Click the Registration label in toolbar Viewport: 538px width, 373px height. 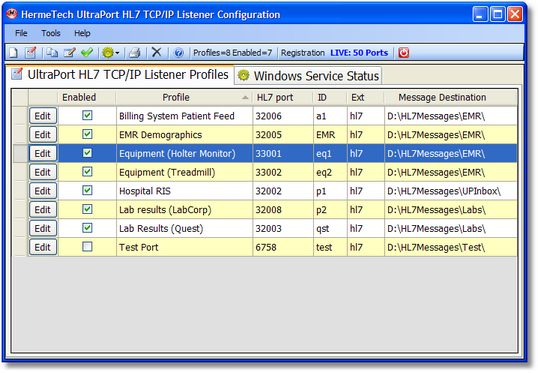point(303,53)
